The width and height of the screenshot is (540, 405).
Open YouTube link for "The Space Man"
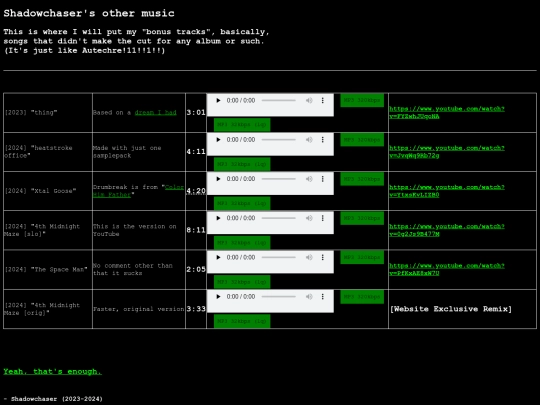tap(447, 270)
